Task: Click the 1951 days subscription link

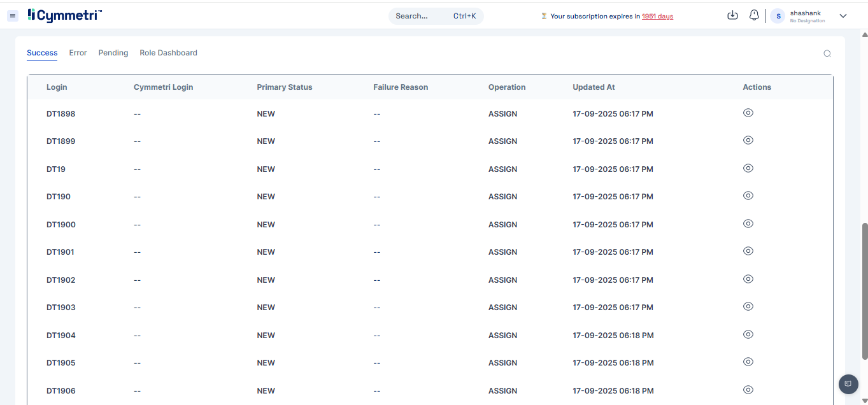Action: tap(657, 17)
